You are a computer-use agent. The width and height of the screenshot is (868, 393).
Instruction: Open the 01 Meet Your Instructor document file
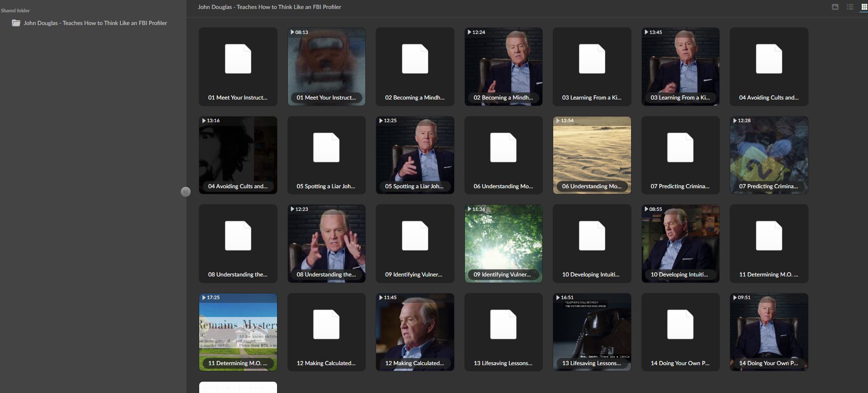pyautogui.click(x=238, y=67)
